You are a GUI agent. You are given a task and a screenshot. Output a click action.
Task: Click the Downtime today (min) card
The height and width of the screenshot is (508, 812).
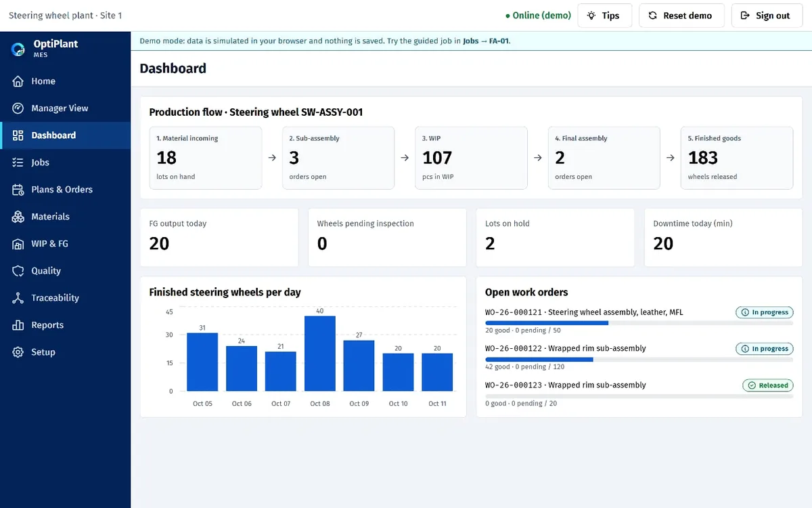(x=723, y=237)
